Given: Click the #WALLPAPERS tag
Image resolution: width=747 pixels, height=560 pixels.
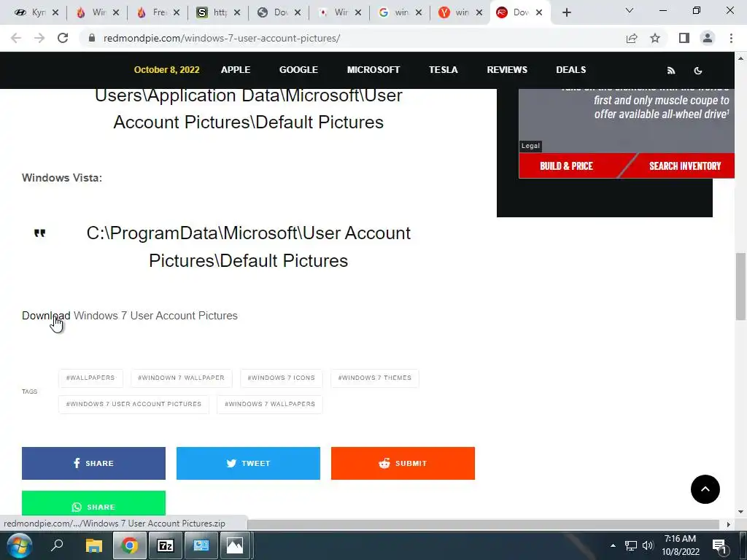Looking at the screenshot, I should pyautogui.click(x=90, y=378).
